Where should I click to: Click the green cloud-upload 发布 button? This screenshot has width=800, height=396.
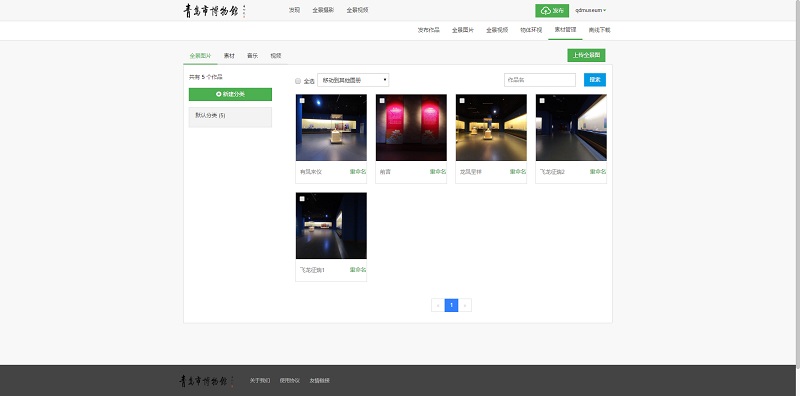tap(552, 11)
